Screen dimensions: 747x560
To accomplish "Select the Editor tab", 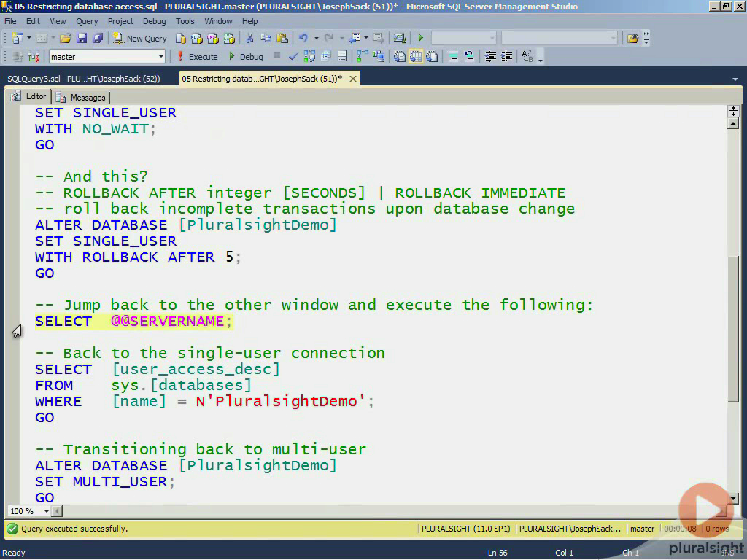I will tap(29, 96).
